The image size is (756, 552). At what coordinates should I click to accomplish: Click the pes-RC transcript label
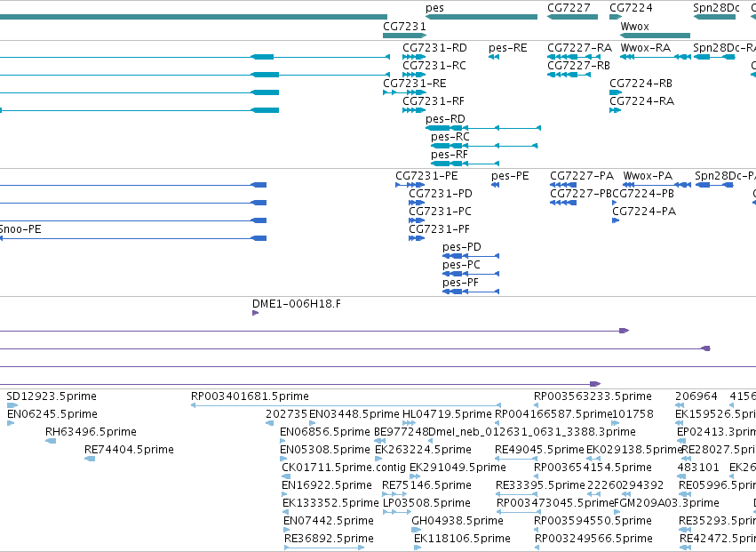click(450, 137)
